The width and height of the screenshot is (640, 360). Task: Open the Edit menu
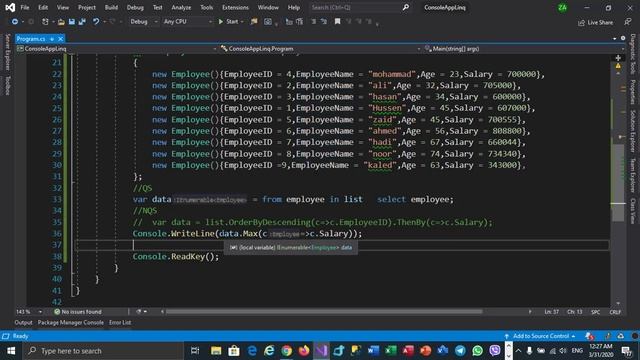(x=43, y=7)
